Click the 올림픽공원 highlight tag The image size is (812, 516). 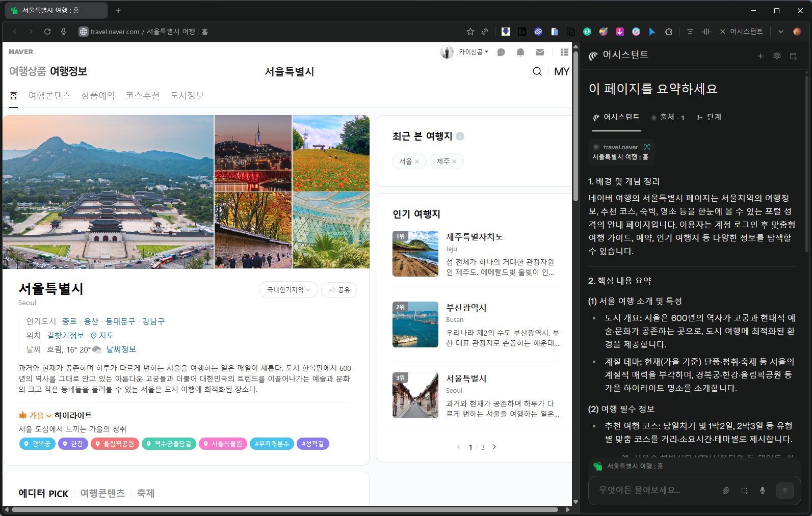click(115, 444)
